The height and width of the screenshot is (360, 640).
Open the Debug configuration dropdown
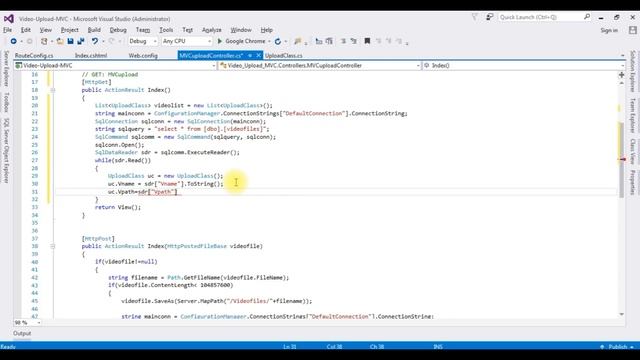click(x=142, y=41)
